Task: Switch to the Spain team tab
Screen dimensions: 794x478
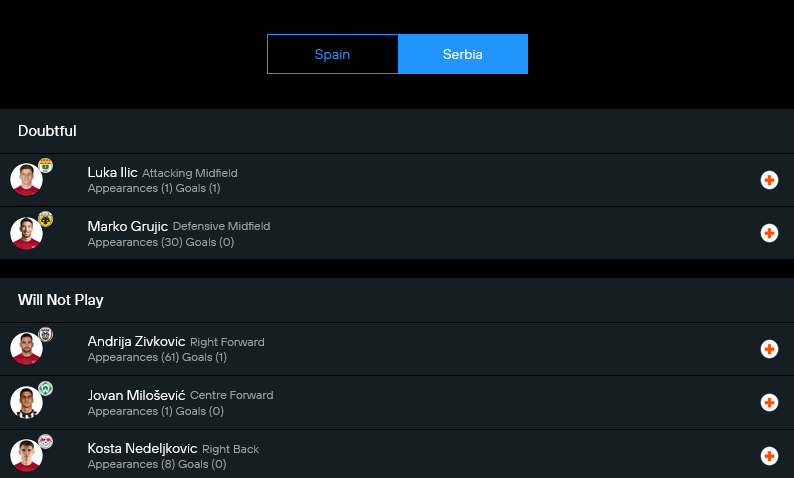Action: tap(332, 54)
